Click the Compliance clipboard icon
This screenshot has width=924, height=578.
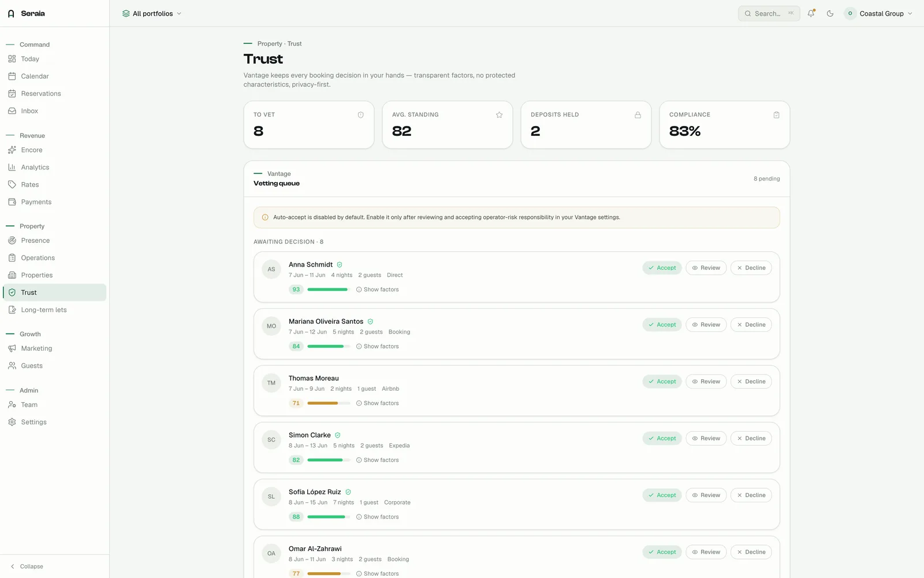(x=777, y=115)
